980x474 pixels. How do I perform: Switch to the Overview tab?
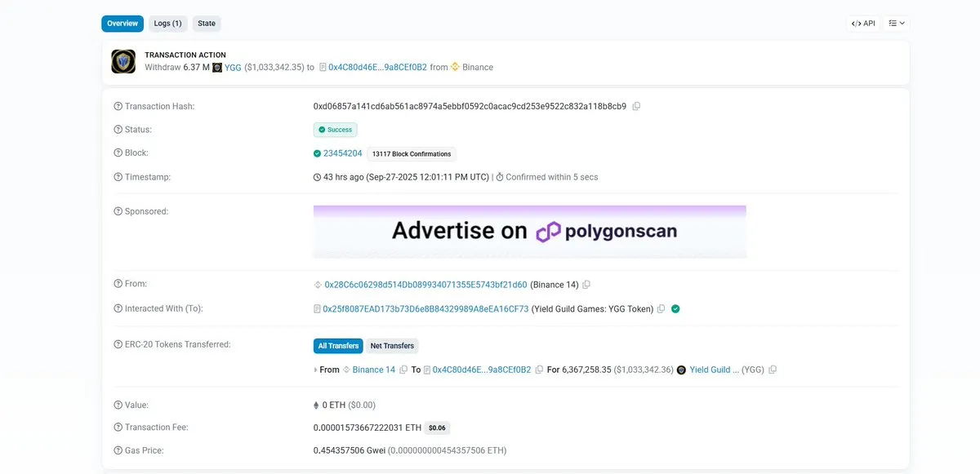tap(122, 24)
